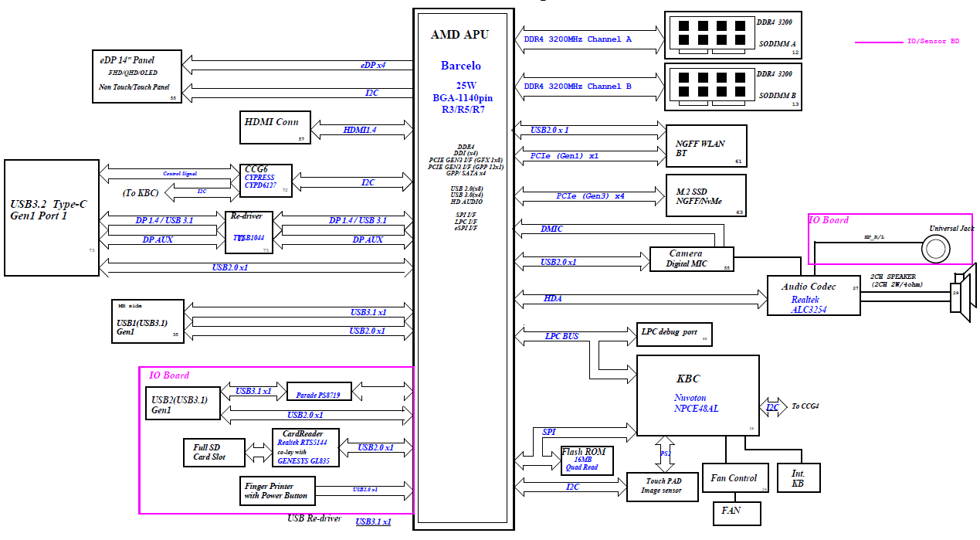Click the DDR4 3200MHz Channel A label
The width and height of the screenshot is (980, 540).
pyautogui.click(x=578, y=39)
